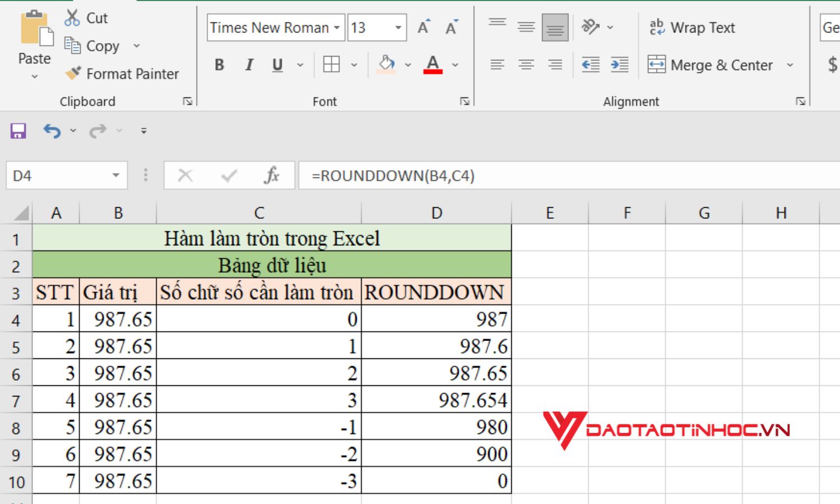Expand the Merge & Center options arrow
The image size is (840, 504).
pos(790,65)
